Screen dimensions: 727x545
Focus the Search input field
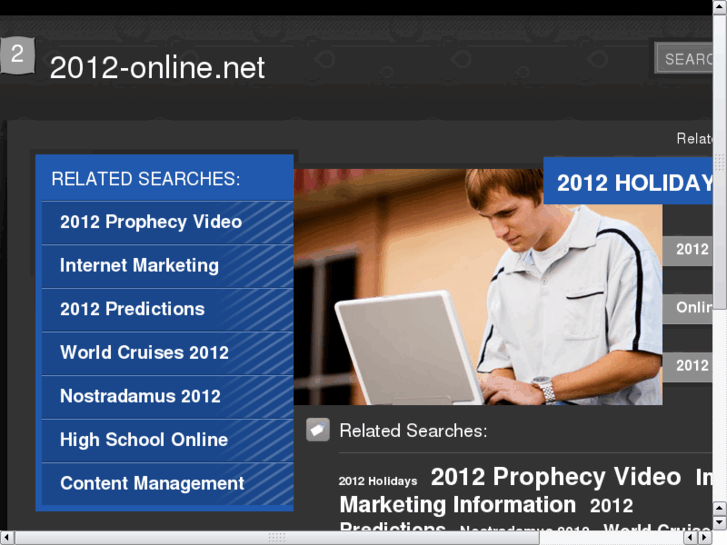(684, 58)
